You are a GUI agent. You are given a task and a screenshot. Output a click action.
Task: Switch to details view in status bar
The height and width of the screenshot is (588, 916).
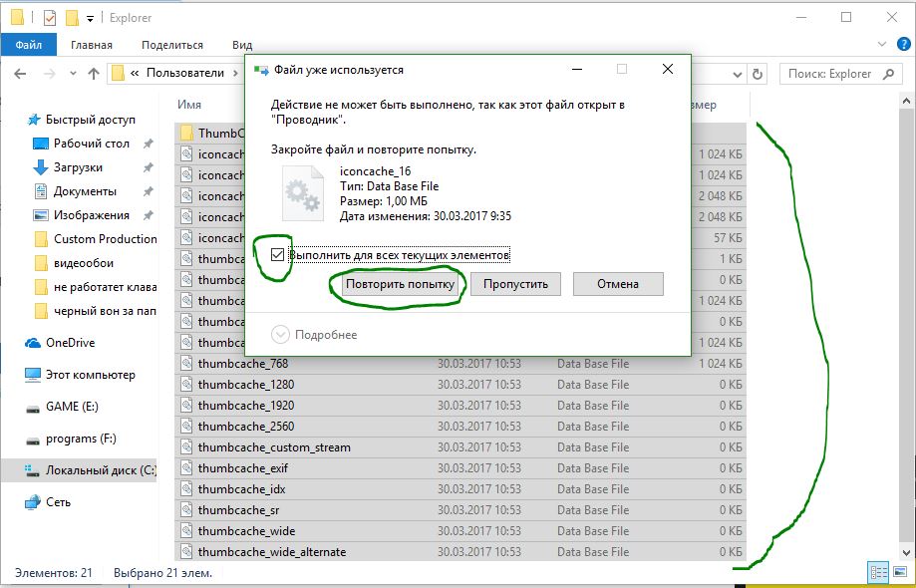879,572
